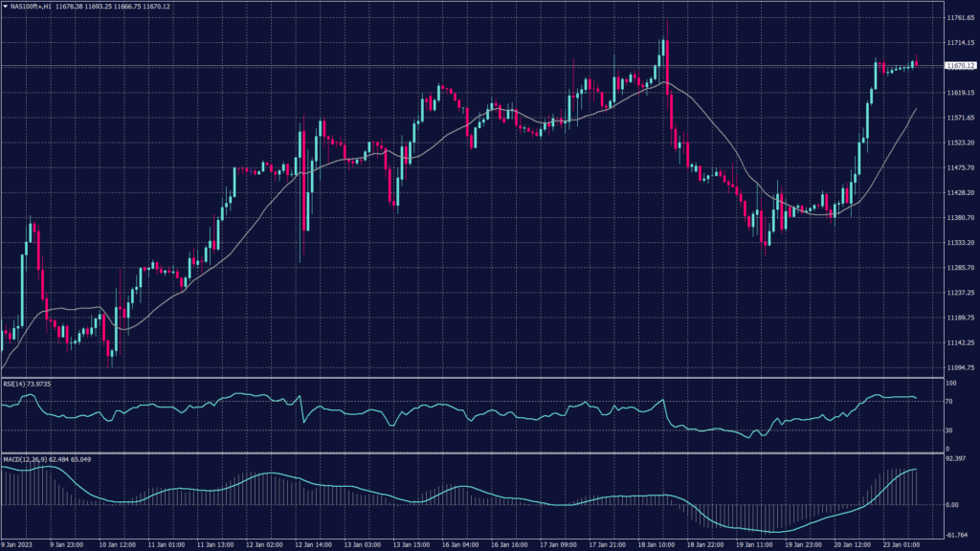Click the MACD -61.764 scale label
The image size is (980, 551).
955,535
